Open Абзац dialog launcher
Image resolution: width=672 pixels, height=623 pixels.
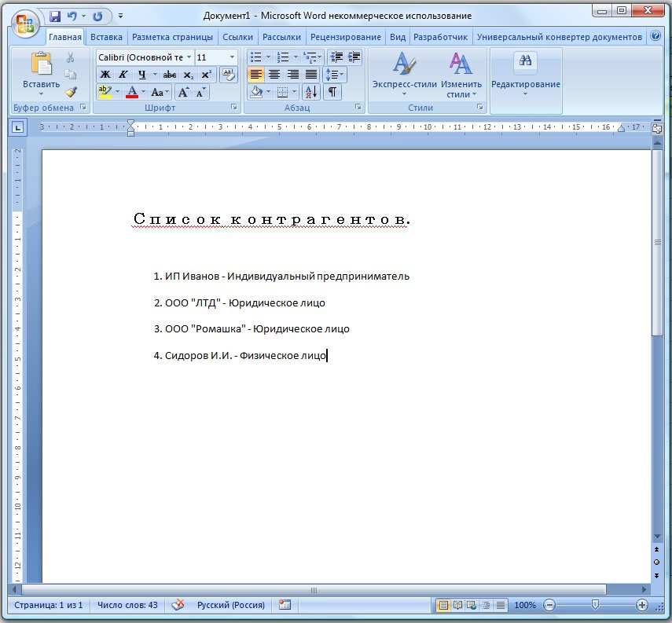358,107
